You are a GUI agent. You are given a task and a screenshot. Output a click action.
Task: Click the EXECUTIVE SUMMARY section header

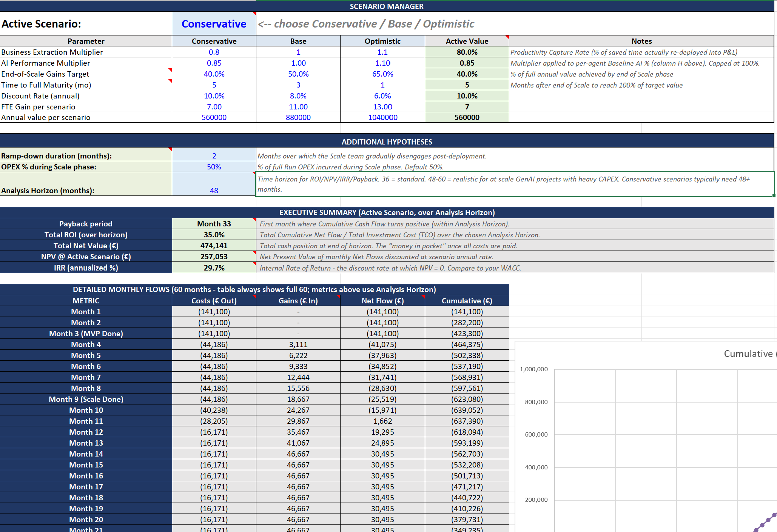click(x=387, y=212)
